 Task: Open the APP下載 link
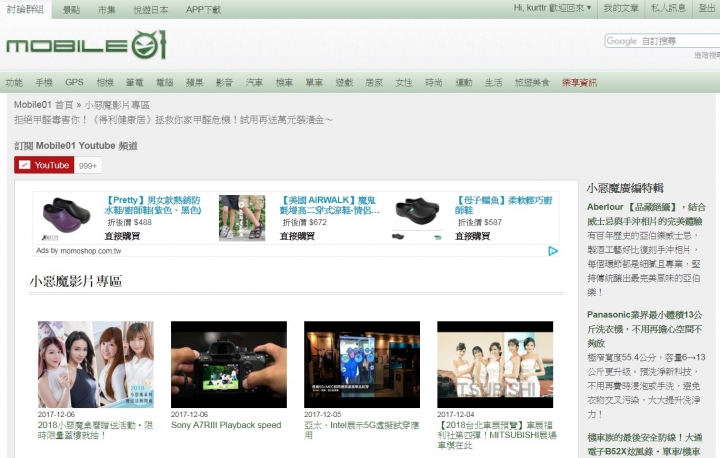click(x=203, y=10)
